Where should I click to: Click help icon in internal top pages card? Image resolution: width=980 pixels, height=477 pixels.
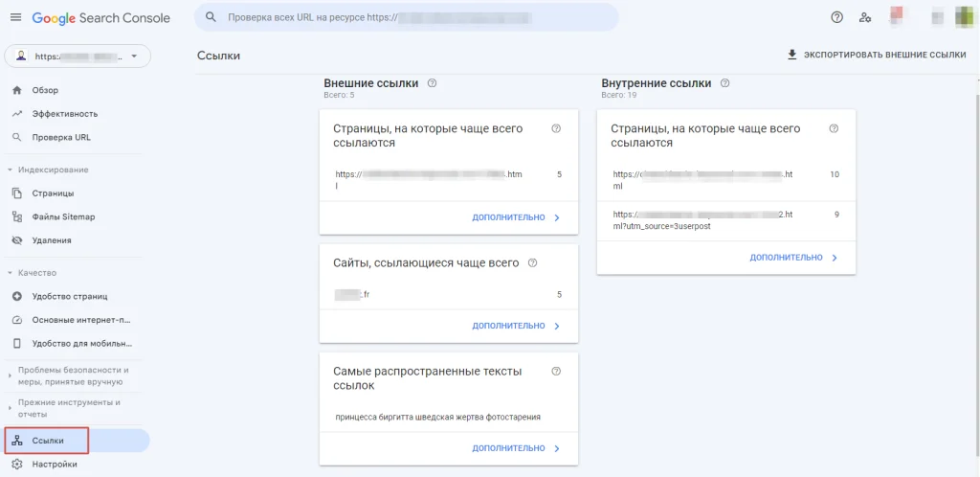coord(834,128)
